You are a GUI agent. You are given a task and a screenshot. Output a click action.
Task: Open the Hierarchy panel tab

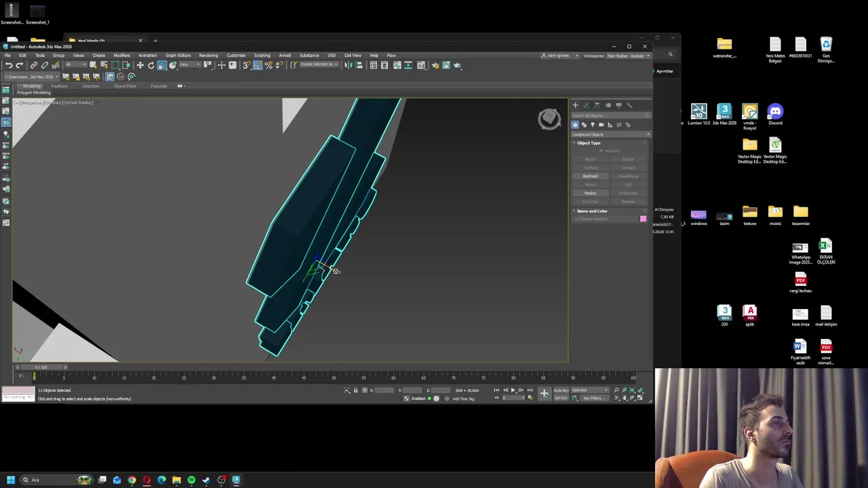coord(597,105)
